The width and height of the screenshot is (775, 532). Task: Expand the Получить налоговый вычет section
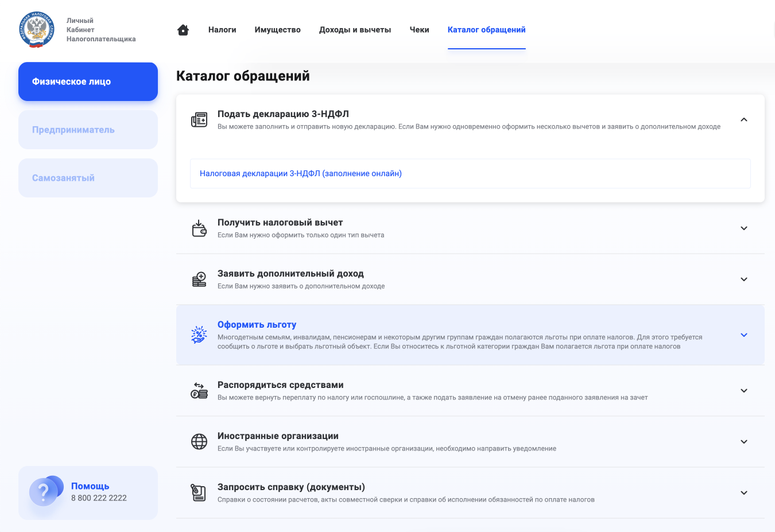pyautogui.click(x=744, y=228)
